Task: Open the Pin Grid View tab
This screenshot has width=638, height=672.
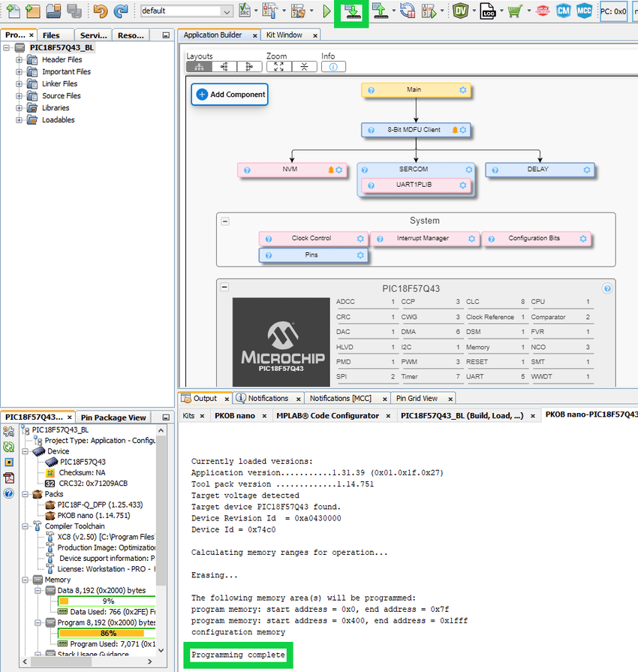Action: (x=417, y=399)
